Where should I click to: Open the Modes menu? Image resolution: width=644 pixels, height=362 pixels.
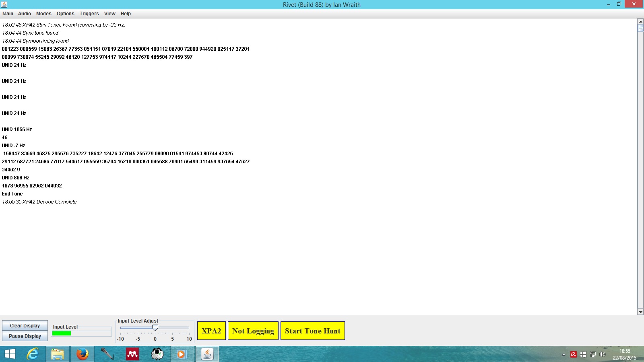tap(43, 14)
